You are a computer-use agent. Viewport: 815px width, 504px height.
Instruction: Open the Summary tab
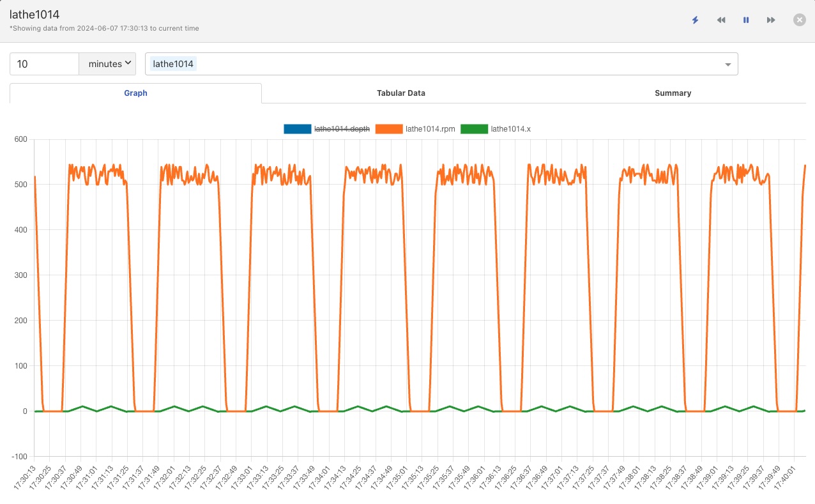point(673,93)
